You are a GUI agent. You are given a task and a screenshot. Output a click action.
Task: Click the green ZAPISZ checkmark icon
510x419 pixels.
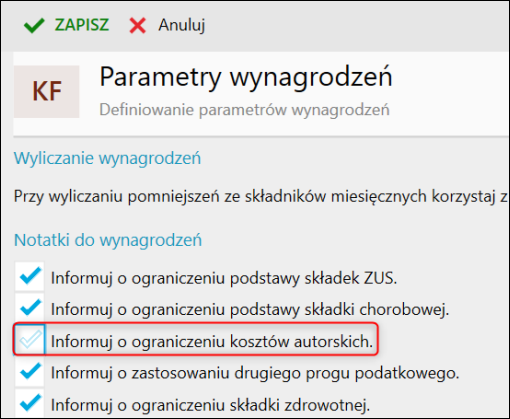tap(34, 26)
